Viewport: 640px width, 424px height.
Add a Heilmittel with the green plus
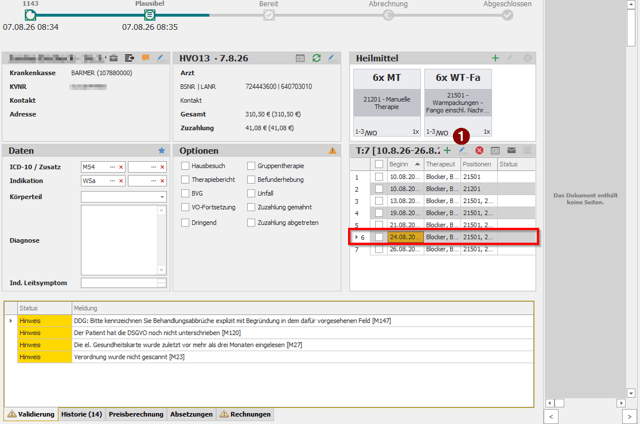(496, 58)
